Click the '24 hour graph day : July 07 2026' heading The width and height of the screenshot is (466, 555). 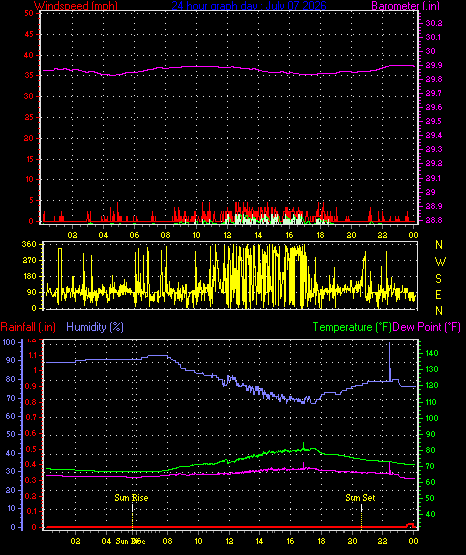point(249,6)
